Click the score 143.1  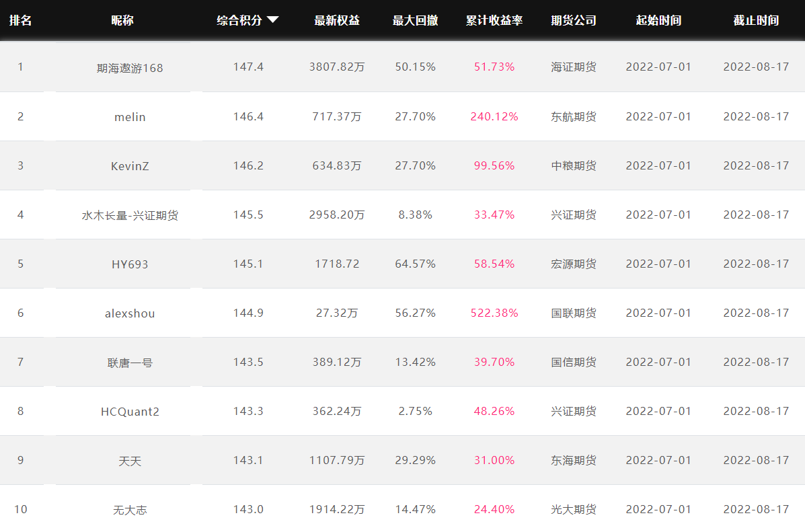pos(248,460)
